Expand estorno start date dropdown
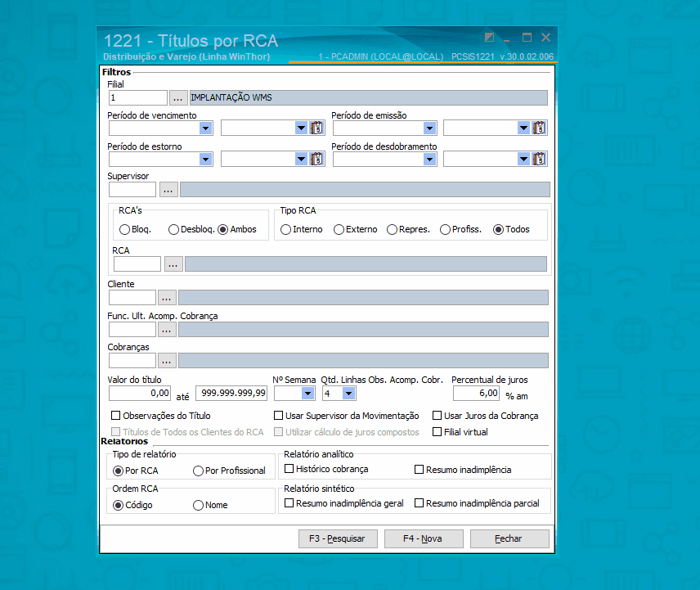This screenshot has width=700, height=590. coord(205,159)
